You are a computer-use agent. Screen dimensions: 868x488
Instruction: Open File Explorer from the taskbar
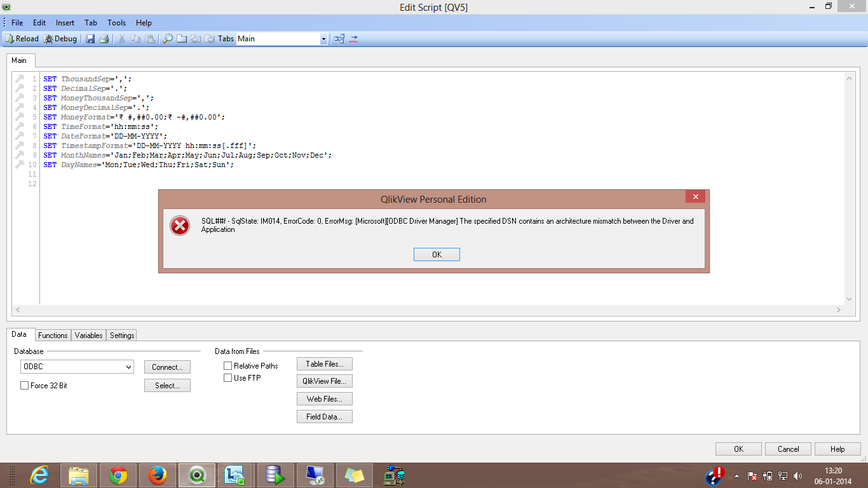click(x=79, y=475)
